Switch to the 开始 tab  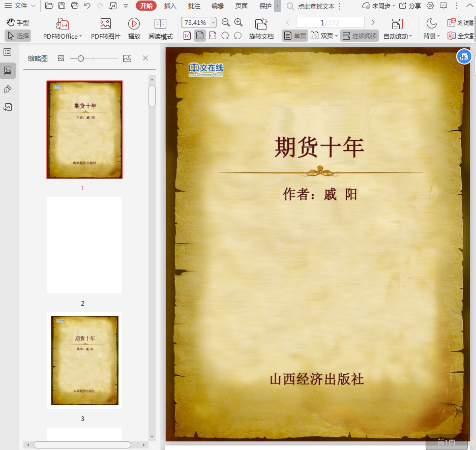coord(146,6)
